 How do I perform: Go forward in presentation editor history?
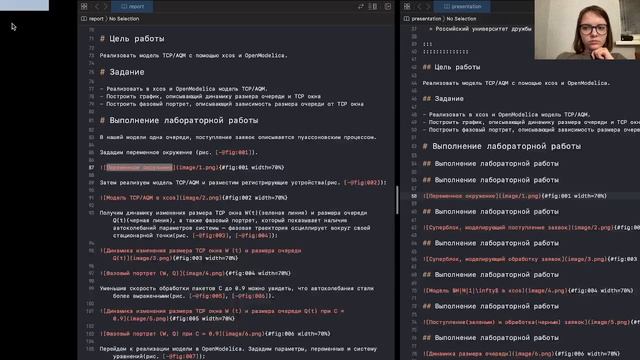(428, 7)
